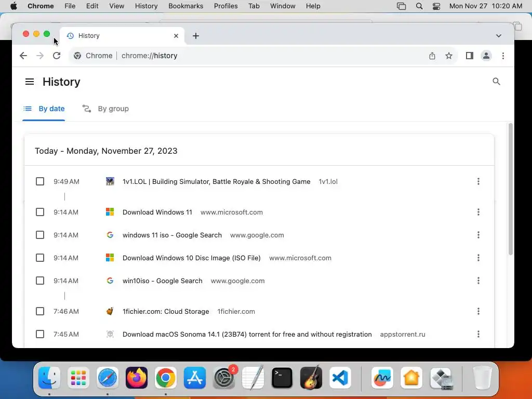The height and width of the screenshot is (399, 532).
Task: Open Download Windows 10 Disc Image link
Action: coord(191,258)
